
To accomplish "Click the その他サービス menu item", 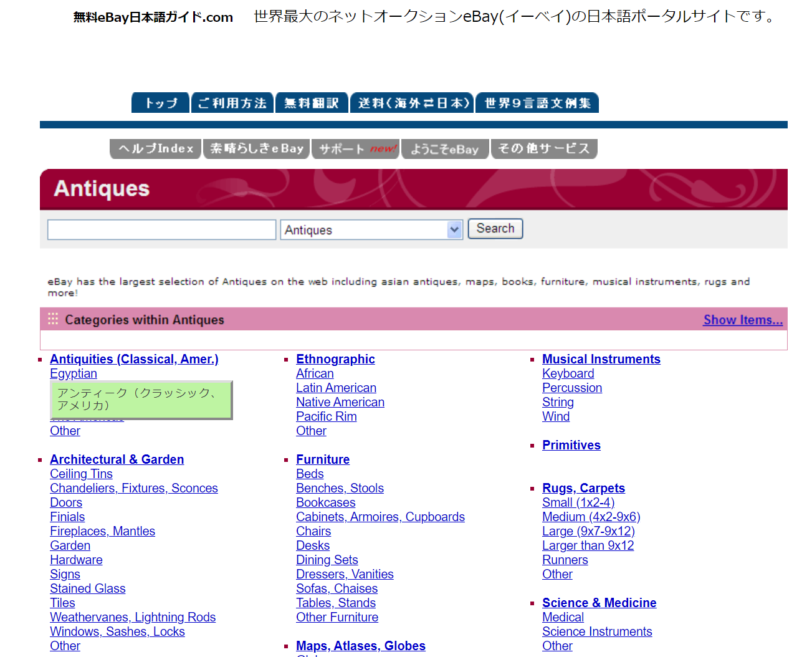I will [544, 149].
